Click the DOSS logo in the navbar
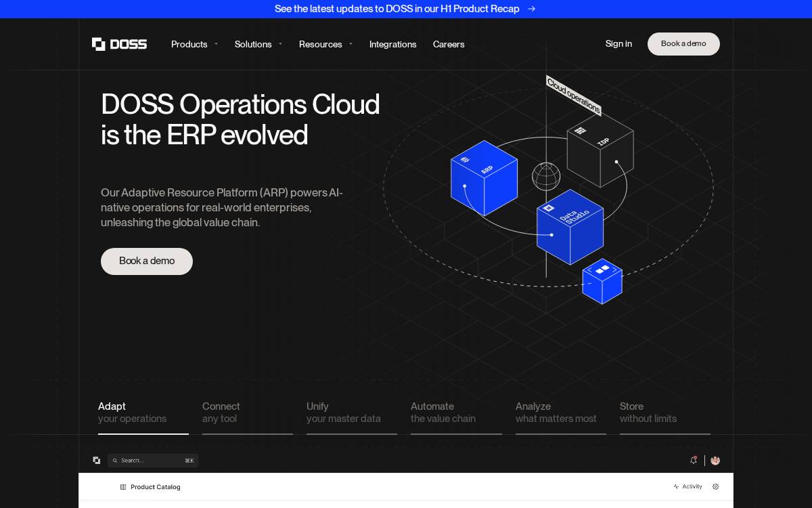The height and width of the screenshot is (508, 812). coord(119,44)
